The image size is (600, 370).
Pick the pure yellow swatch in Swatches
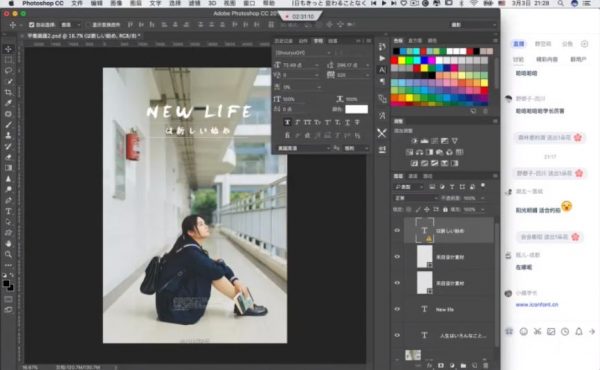click(x=402, y=60)
